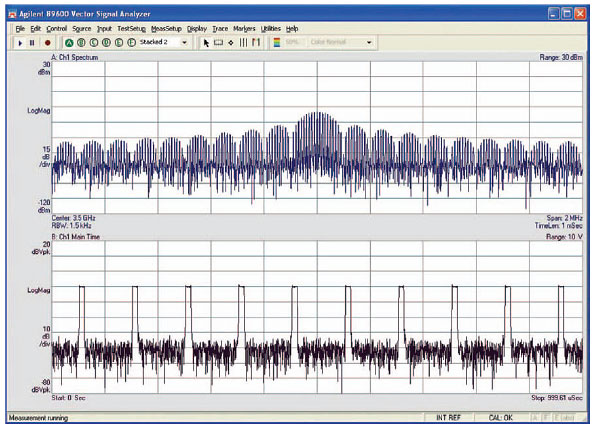Start the measurement with the play button
This screenshot has height=430, width=596.
tap(20, 43)
